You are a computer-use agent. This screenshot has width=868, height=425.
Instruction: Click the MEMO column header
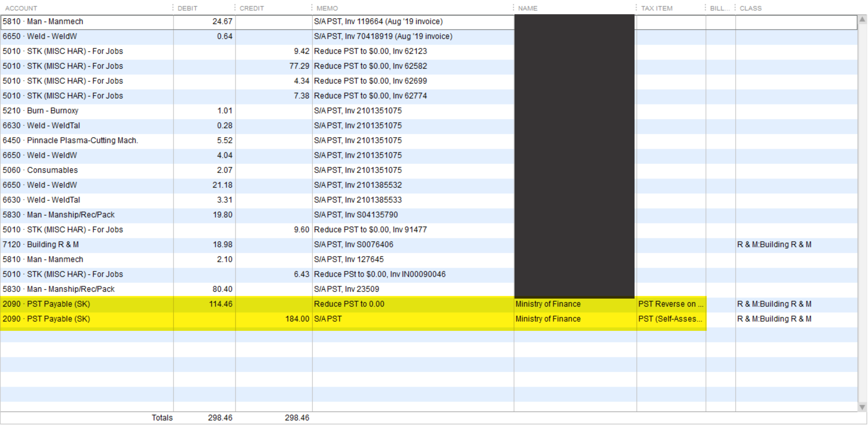pyautogui.click(x=327, y=8)
